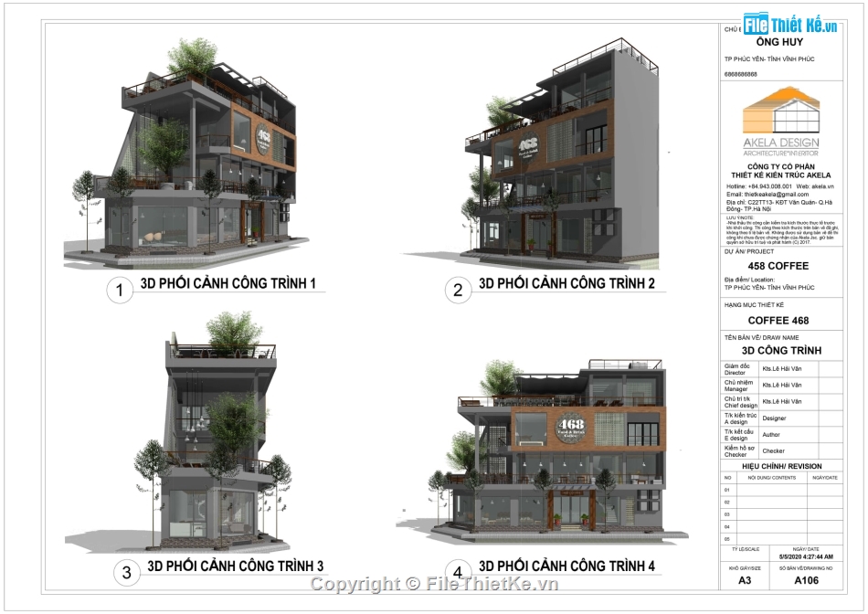Screen dimensions: 868x614
Task: Click the title '3D PHỐI CẢNH CÔNG TRÌNH 3'
Action: click(x=235, y=566)
